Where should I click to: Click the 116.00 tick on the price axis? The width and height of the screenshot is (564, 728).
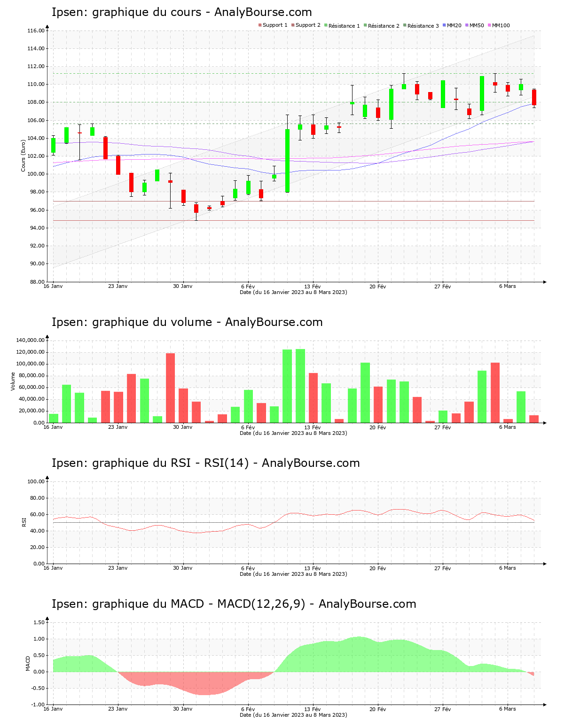pyautogui.click(x=36, y=31)
